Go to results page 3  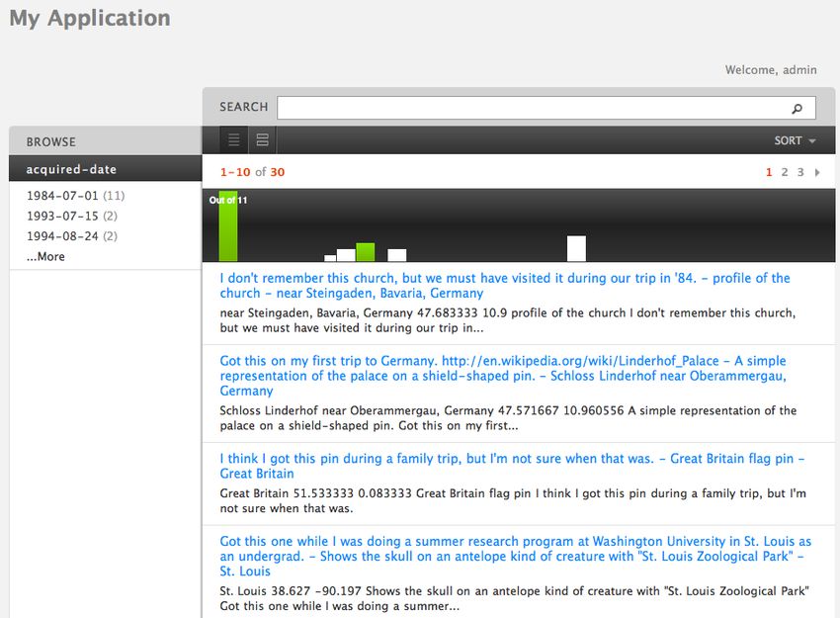(800, 172)
